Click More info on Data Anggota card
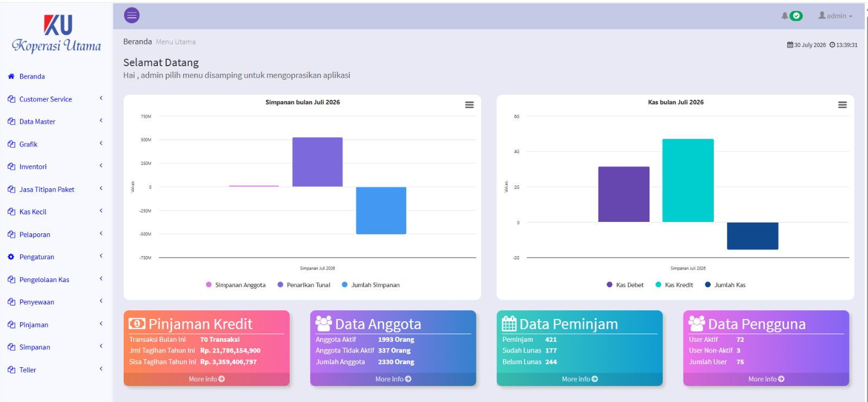The width and height of the screenshot is (868, 402). tap(393, 379)
